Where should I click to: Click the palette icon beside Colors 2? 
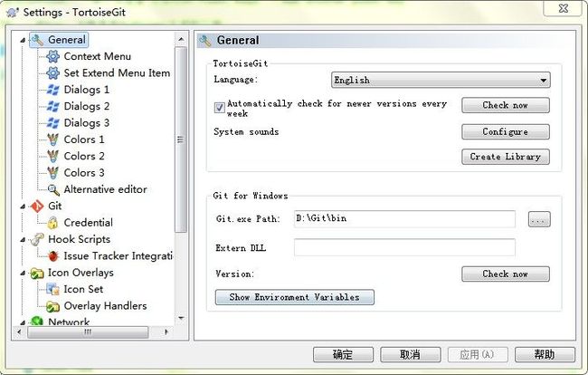coord(52,156)
